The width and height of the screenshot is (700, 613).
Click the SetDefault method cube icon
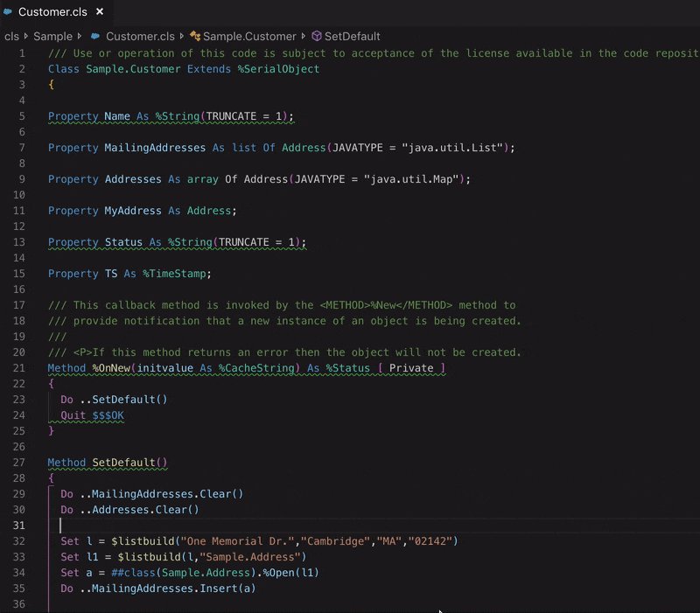(x=317, y=36)
